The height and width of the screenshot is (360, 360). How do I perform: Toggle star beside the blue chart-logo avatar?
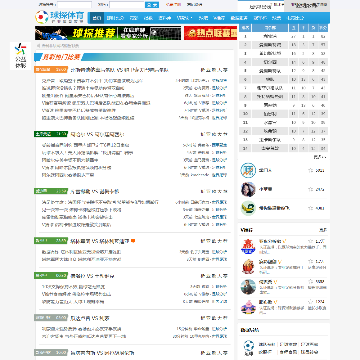[x=311, y=170]
